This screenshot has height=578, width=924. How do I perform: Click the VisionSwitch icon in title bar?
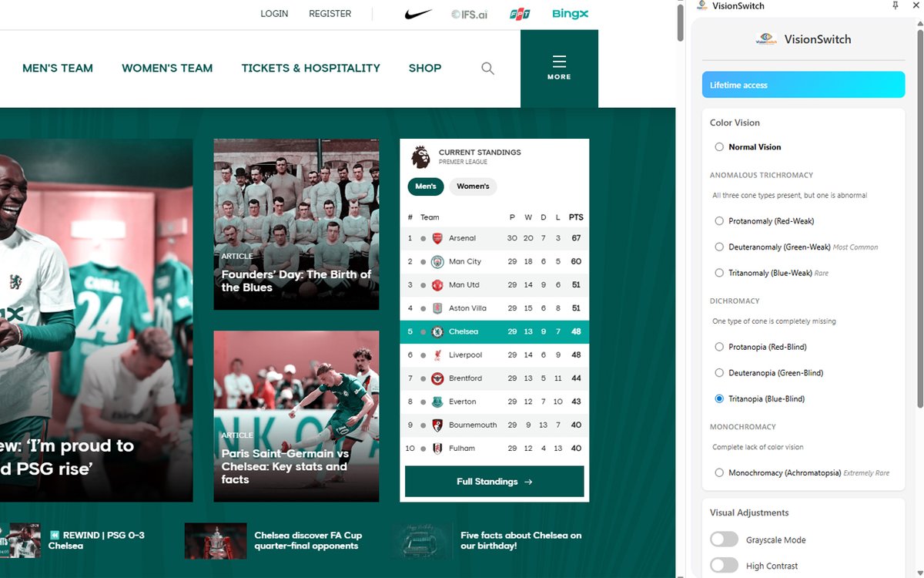(x=702, y=5)
